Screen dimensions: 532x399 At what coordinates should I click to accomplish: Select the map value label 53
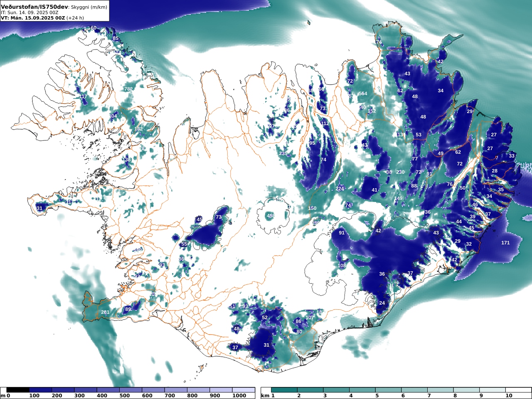click(419, 135)
